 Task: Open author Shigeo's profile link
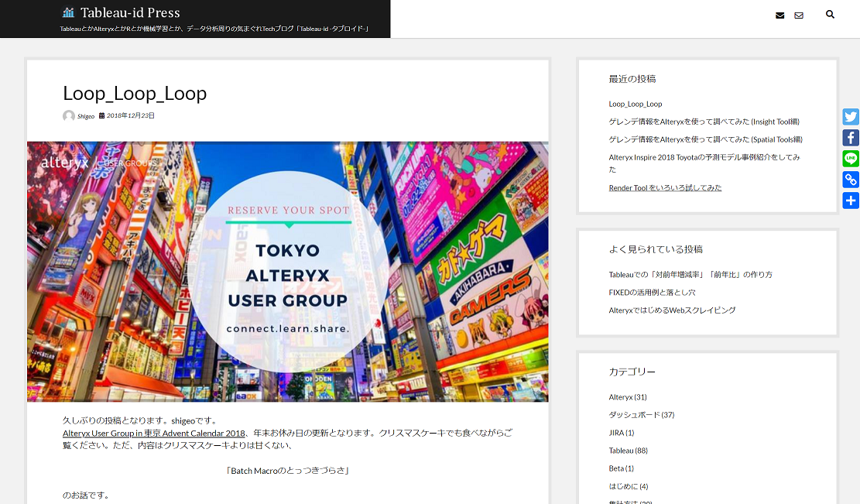coord(86,116)
